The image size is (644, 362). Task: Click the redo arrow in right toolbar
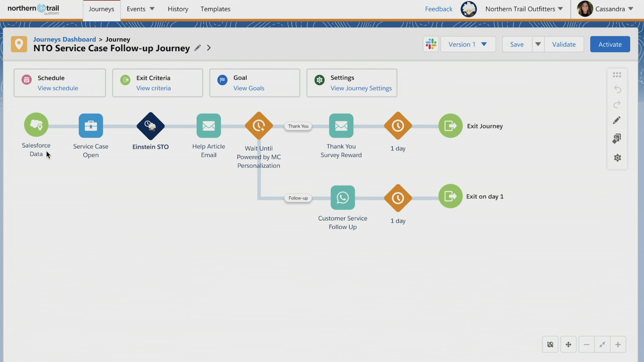pyautogui.click(x=617, y=104)
